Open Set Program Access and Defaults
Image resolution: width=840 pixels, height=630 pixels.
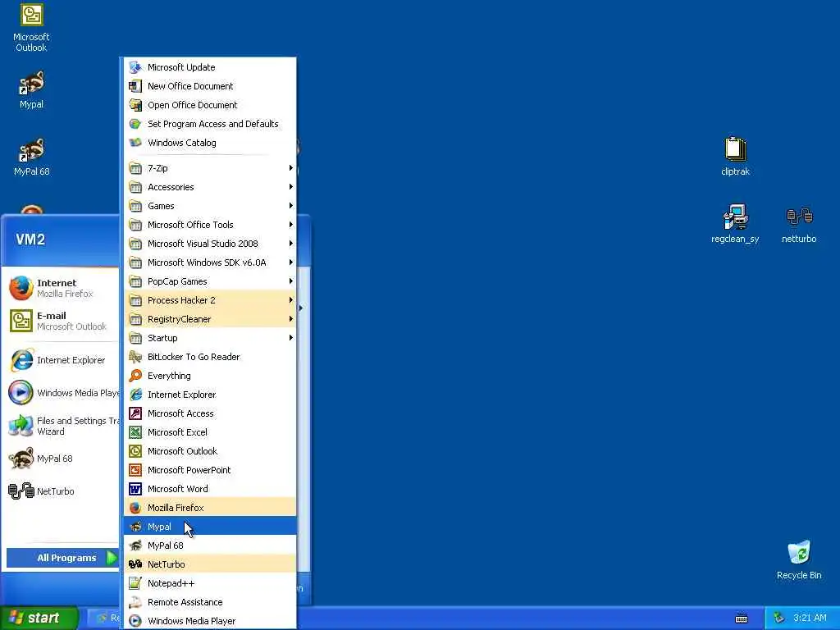click(209, 124)
